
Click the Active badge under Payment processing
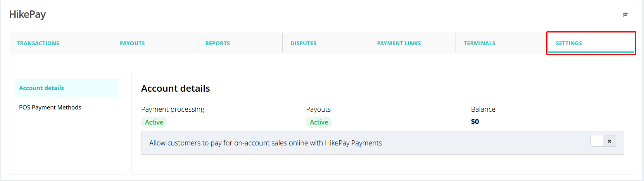(x=154, y=122)
